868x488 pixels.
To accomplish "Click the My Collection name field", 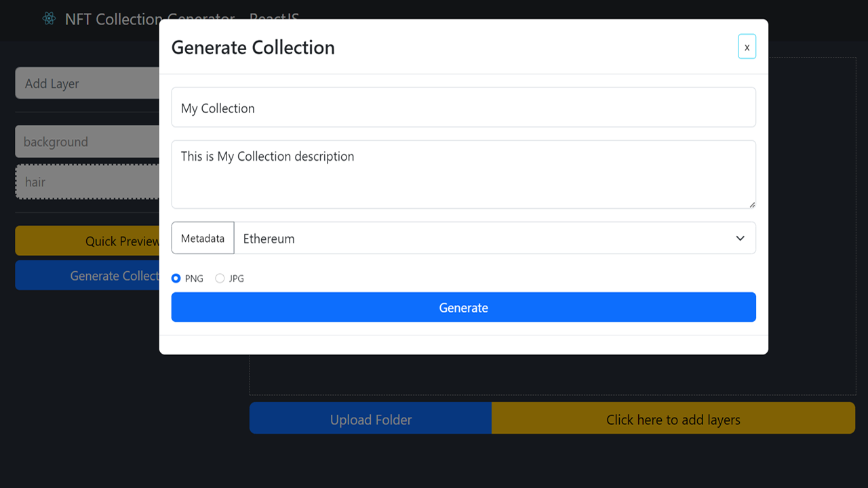I will [463, 108].
